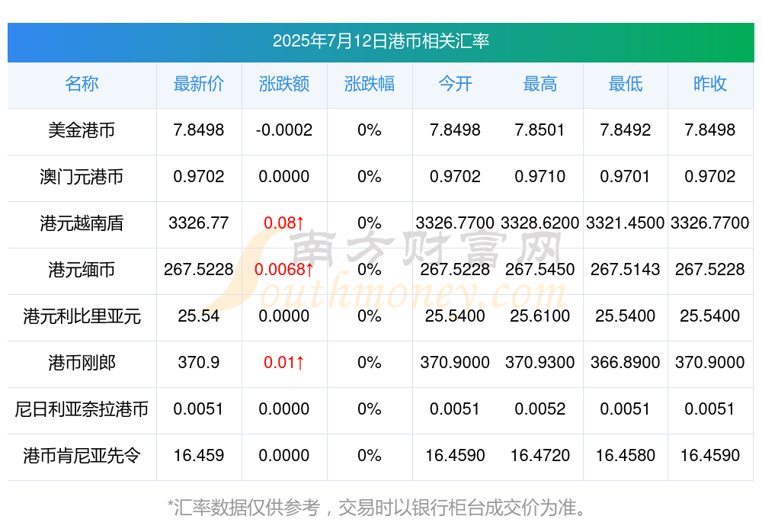This screenshot has width=762, height=532.
Task: Click the 涨跌额 column header
Action: [283, 84]
